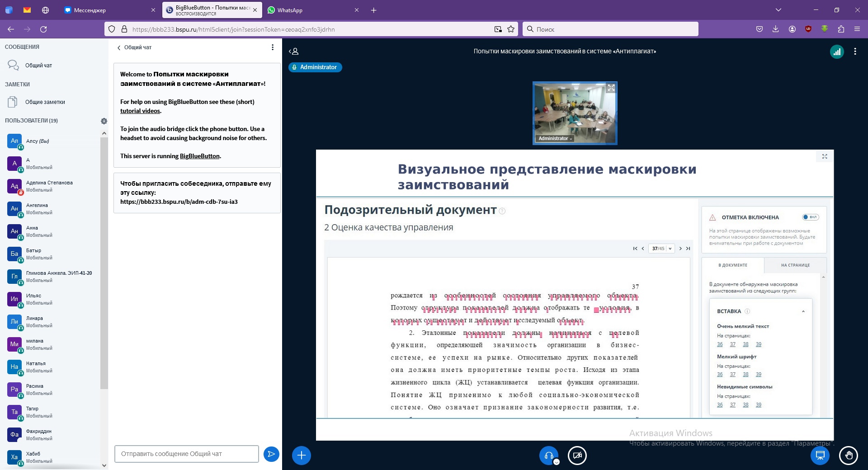Make presentation fullscreen using corner icon
868x470 pixels.
pyautogui.click(x=825, y=156)
